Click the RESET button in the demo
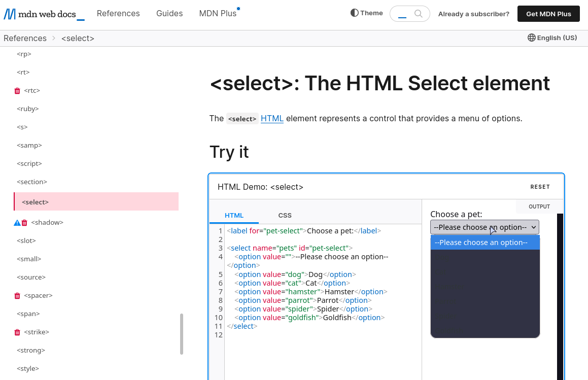The width and height of the screenshot is (588, 380). 540,187
